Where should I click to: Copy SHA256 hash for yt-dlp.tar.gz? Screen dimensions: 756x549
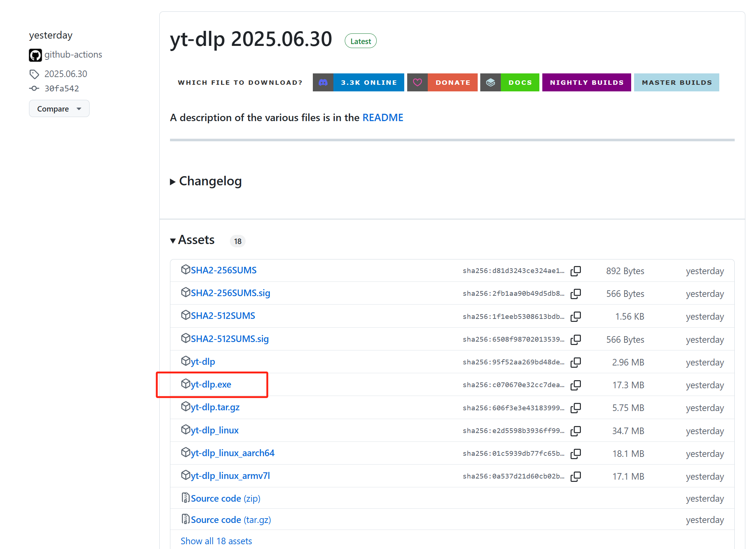coord(575,408)
